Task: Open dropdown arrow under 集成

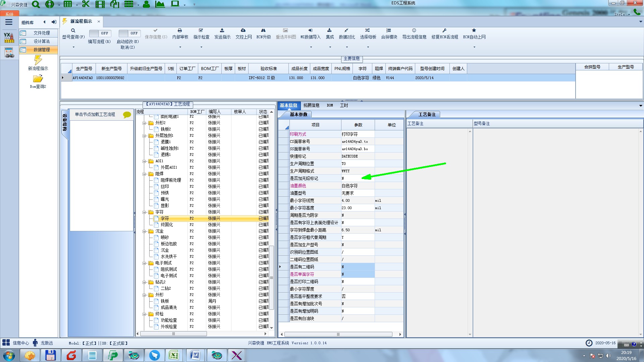Action: tap(330, 47)
